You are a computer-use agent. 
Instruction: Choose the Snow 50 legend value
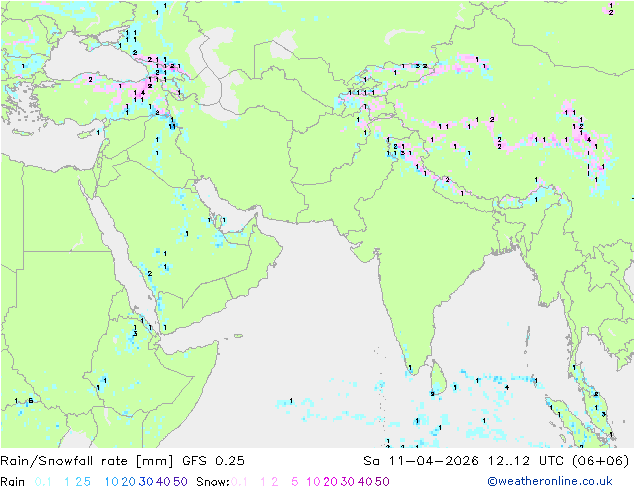pos(382,482)
